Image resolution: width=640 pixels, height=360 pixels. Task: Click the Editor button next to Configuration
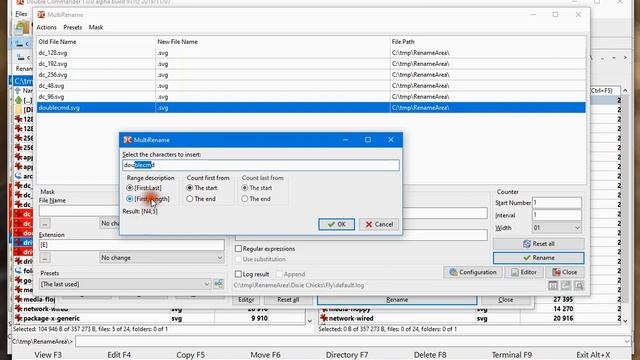point(524,272)
